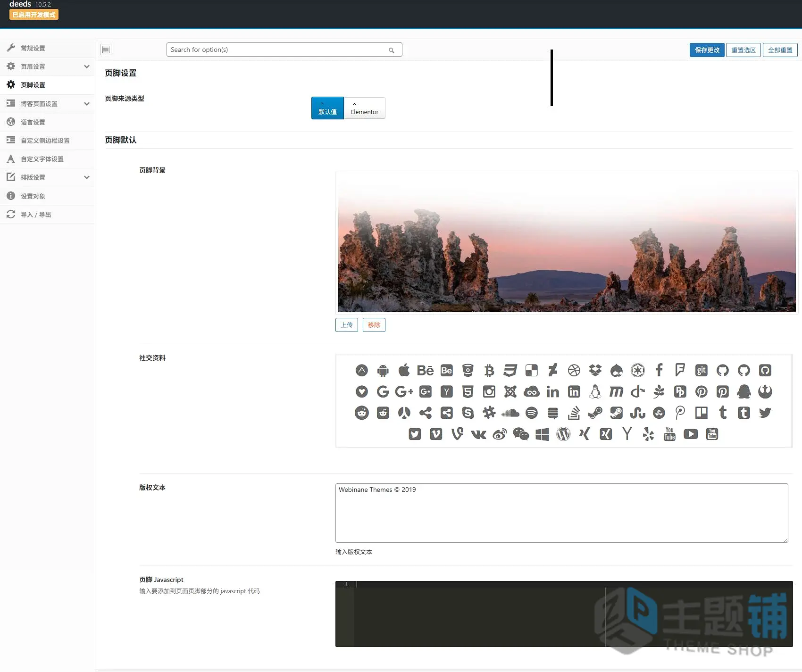The width and height of the screenshot is (802, 672).
Task: Click the search magnifier icon
Action: pyautogui.click(x=392, y=50)
